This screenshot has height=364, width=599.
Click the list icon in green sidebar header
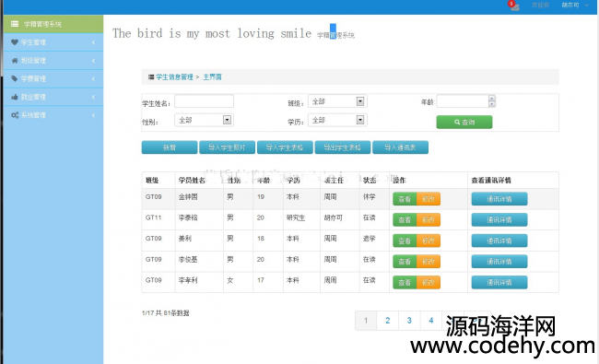15,24
